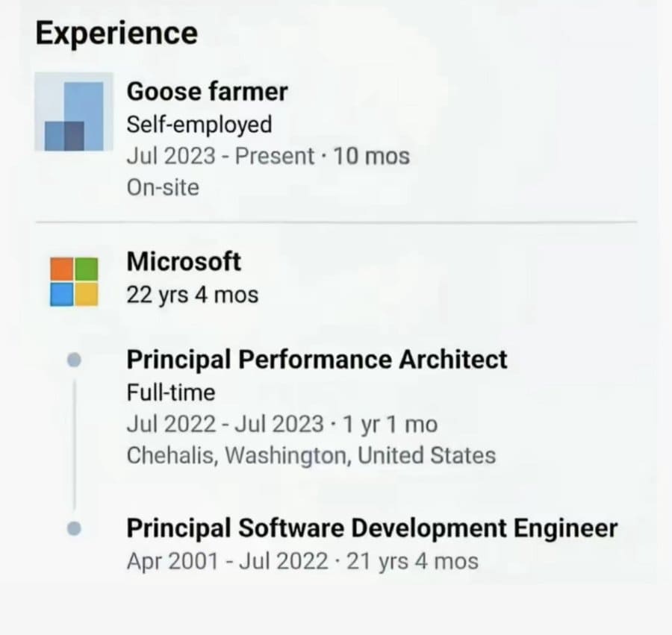Select the Principal Performance Architect role title

pos(317,359)
